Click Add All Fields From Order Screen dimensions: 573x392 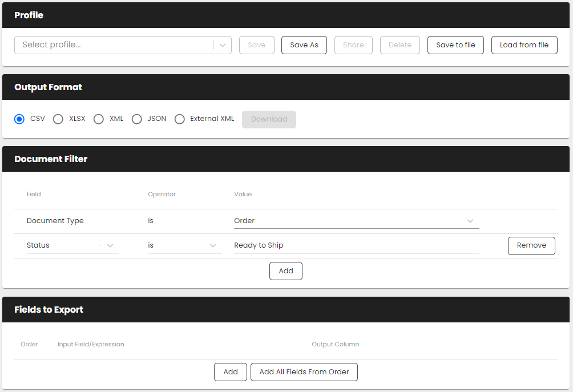pyautogui.click(x=304, y=372)
